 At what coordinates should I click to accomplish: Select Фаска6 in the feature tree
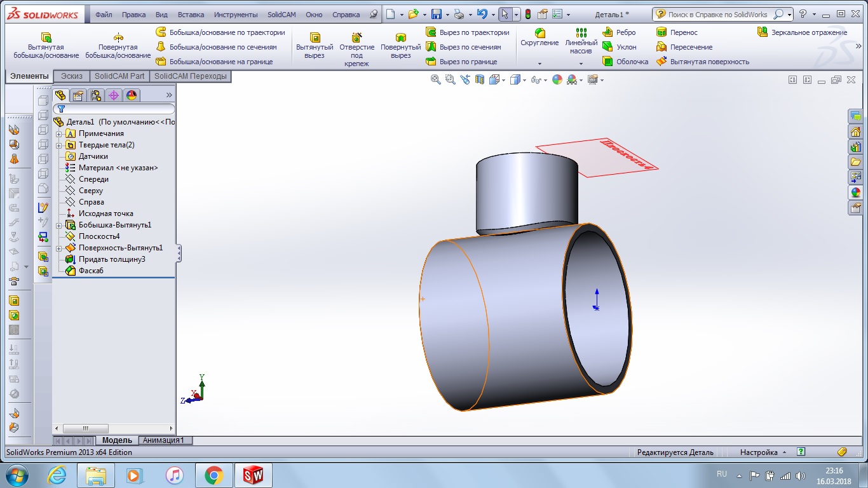85,271
